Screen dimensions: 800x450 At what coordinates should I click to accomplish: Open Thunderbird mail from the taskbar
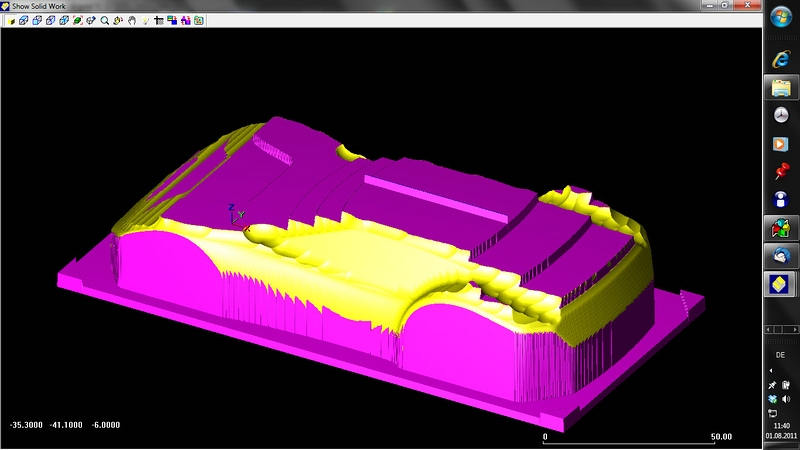point(781,258)
